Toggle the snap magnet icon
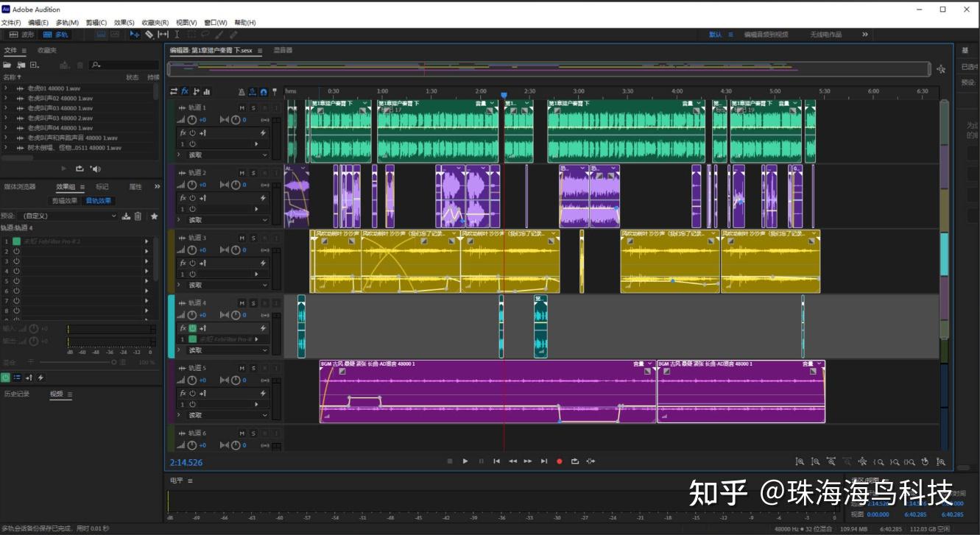Image resolution: width=980 pixels, height=535 pixels. click(x=264, y=92)
